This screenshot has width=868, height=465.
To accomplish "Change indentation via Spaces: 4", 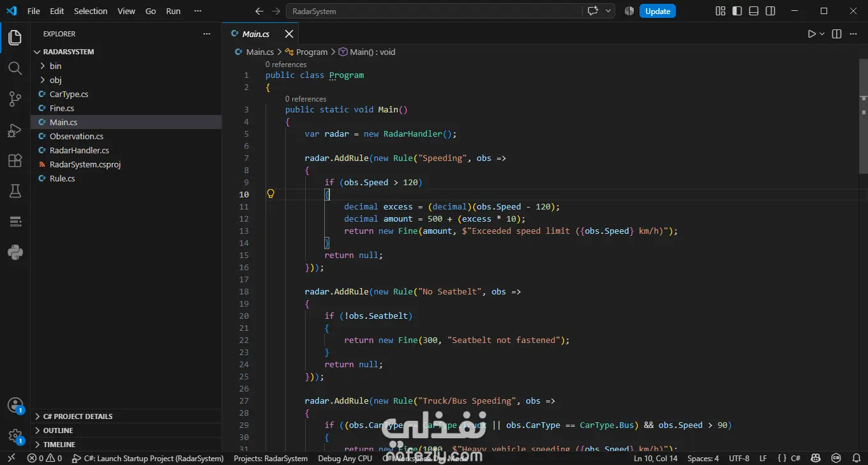I will [703, 458].
